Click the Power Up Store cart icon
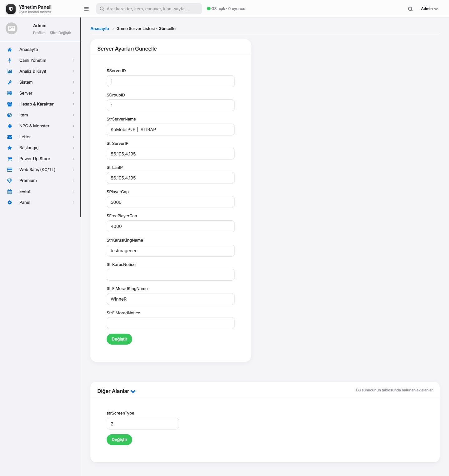Viewport: 449px width, 476px height. click(x=10, y=159)
